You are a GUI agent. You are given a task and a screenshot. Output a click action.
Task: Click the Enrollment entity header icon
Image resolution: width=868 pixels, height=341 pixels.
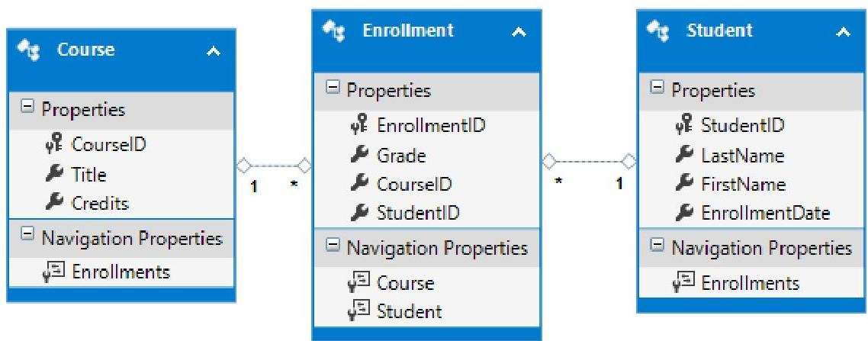tap(330, 31)
